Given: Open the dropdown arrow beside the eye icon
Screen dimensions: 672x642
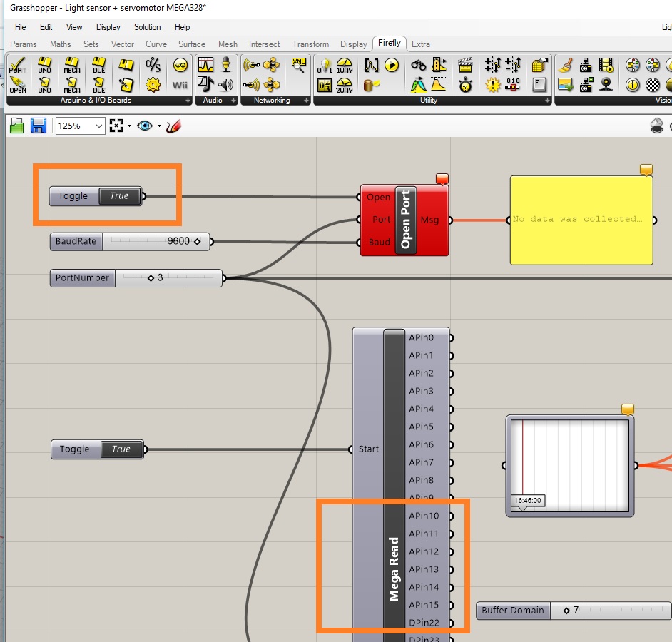Looking at the screenshot, I should point(159,126).
